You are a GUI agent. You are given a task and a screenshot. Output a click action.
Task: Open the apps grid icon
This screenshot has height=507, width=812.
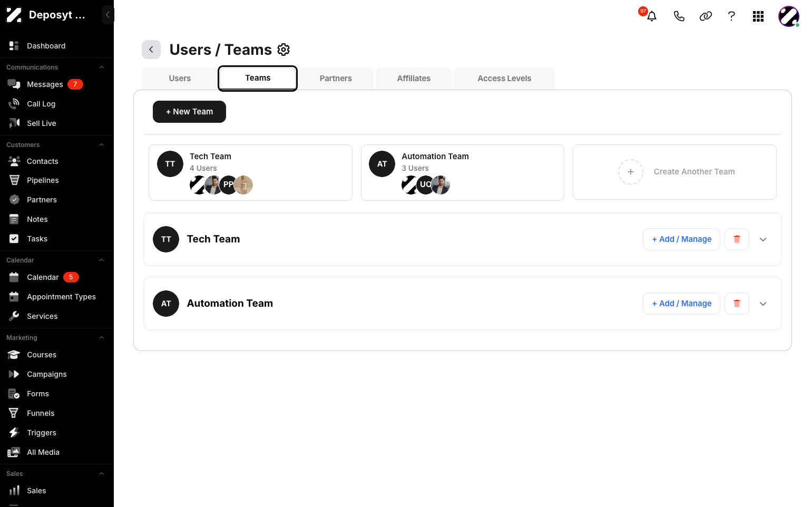pyautogui.click(x=758, y=16)
